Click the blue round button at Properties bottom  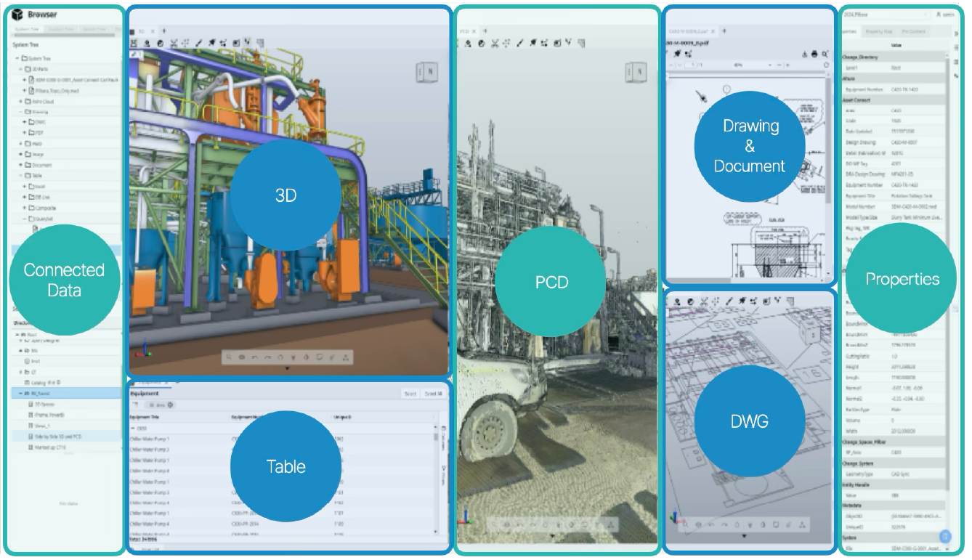pos(944,537)
